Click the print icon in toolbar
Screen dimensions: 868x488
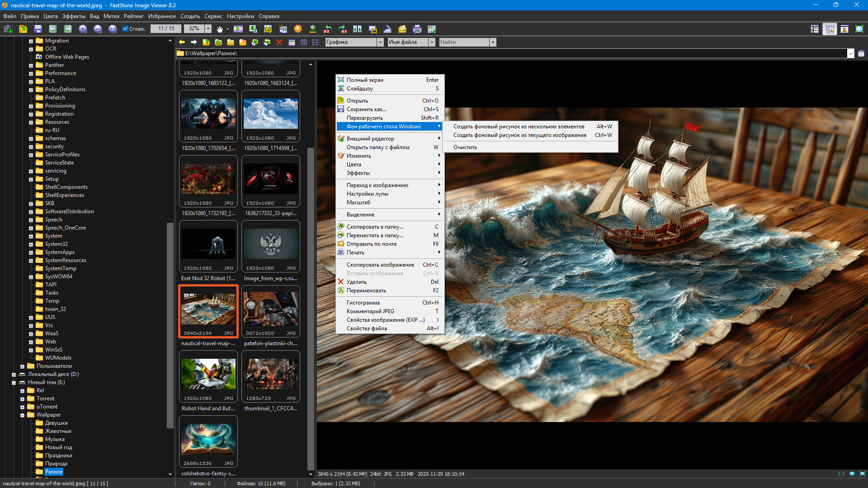(x=417, y=29)
